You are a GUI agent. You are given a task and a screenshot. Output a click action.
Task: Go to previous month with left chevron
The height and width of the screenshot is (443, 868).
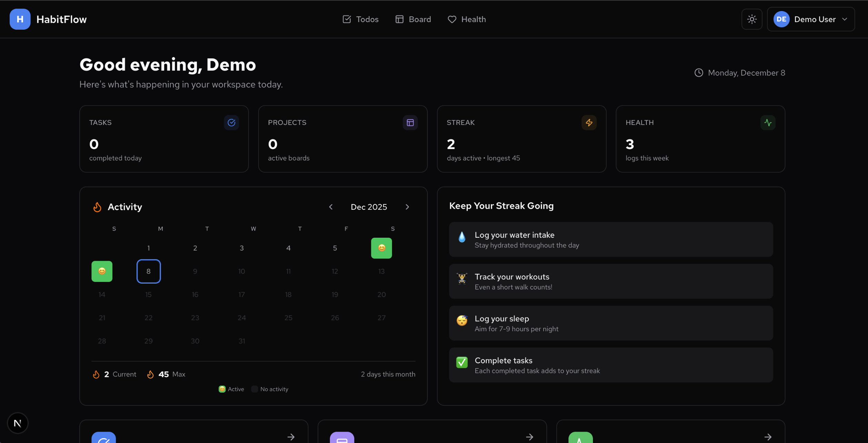pos(331,207)
